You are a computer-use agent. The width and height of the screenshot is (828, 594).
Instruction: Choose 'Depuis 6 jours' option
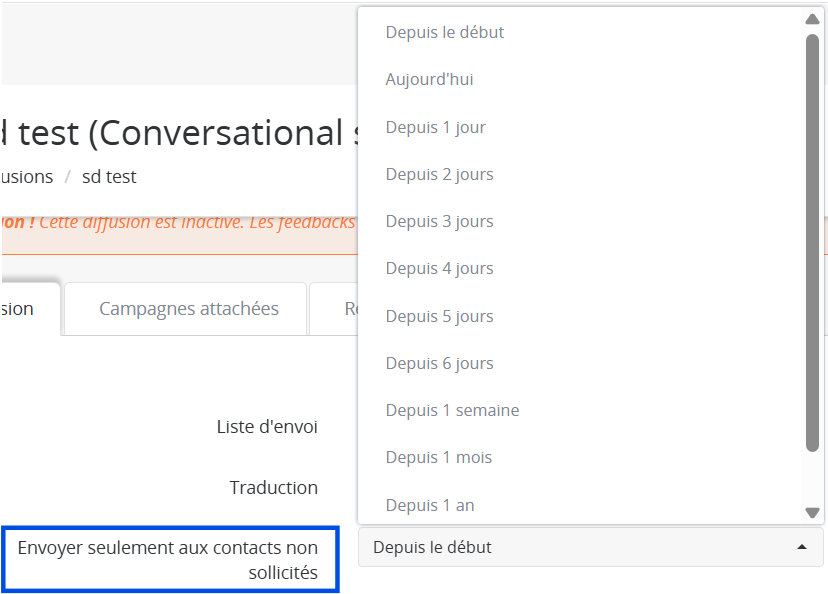coord(440,363)
